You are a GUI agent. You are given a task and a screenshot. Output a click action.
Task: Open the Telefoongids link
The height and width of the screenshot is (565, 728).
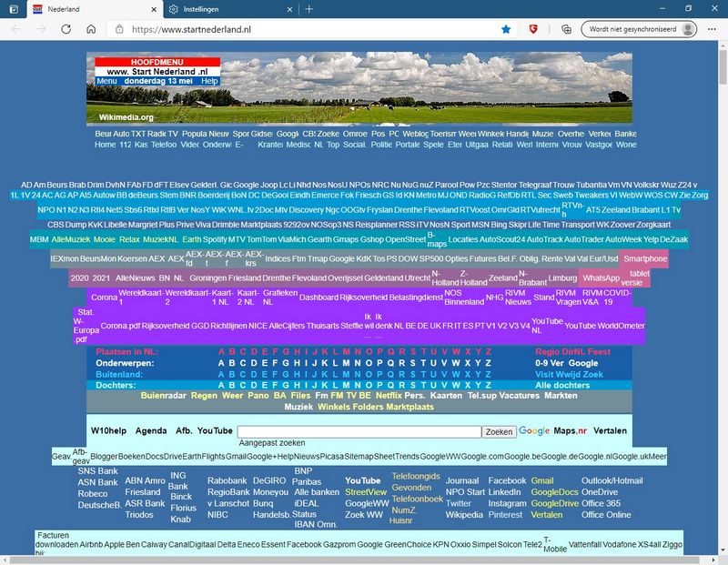pos(416,477)
